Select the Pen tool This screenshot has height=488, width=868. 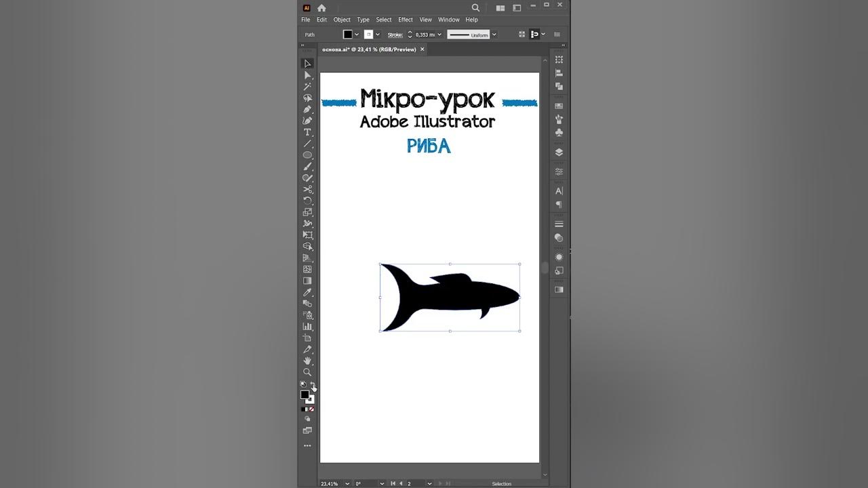(x=307, y=109)
